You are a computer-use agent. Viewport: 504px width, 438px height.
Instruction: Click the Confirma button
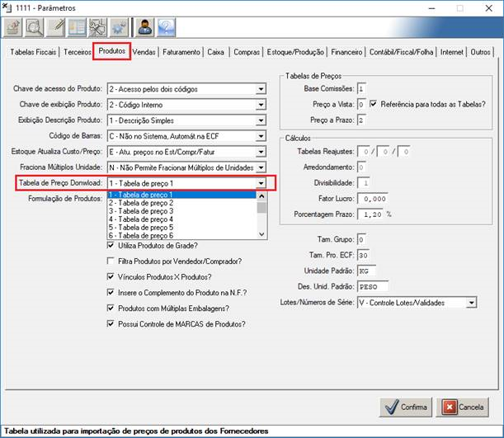(406, 407)
